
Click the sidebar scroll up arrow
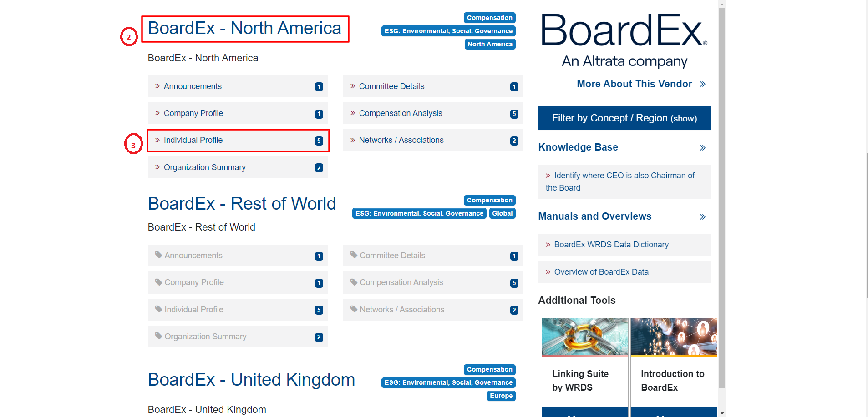click(x=722, y=4)
